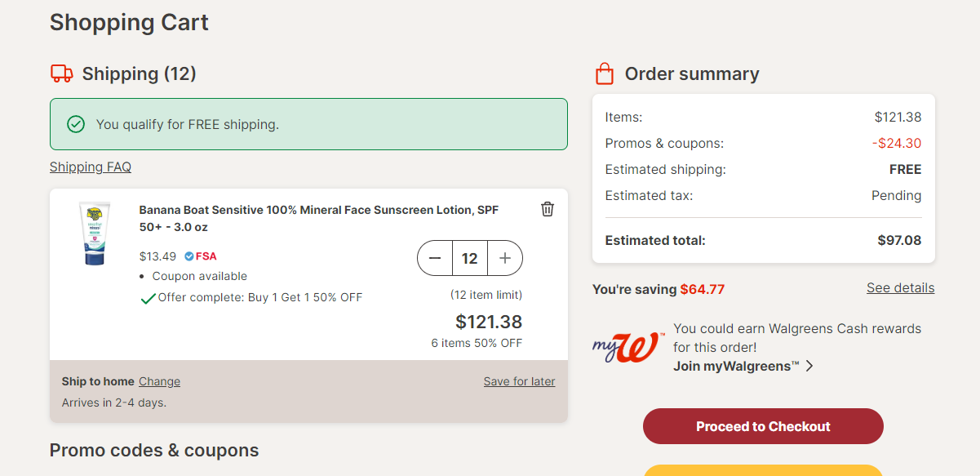Click Join myWalgreens link

pos(737,366)
